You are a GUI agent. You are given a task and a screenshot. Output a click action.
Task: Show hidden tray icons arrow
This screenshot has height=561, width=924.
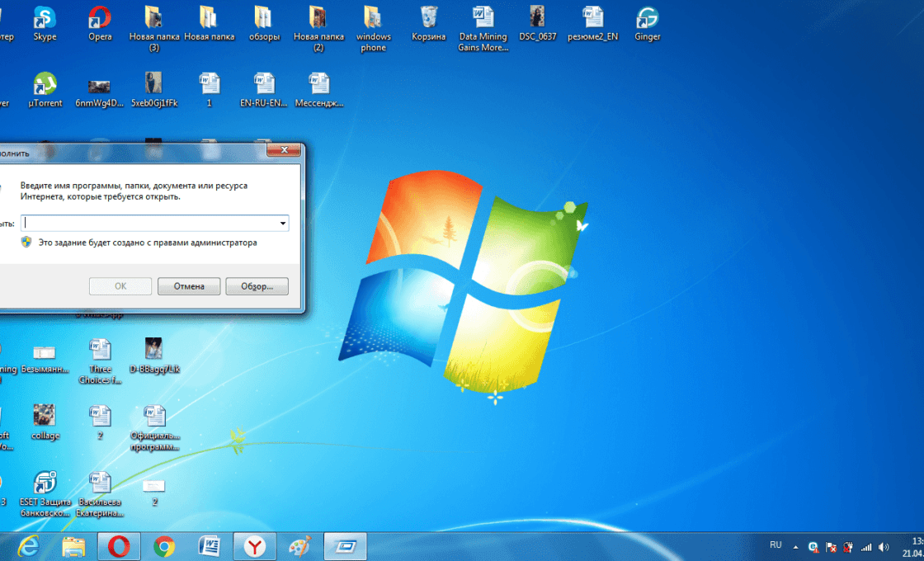tap(795, 547)
